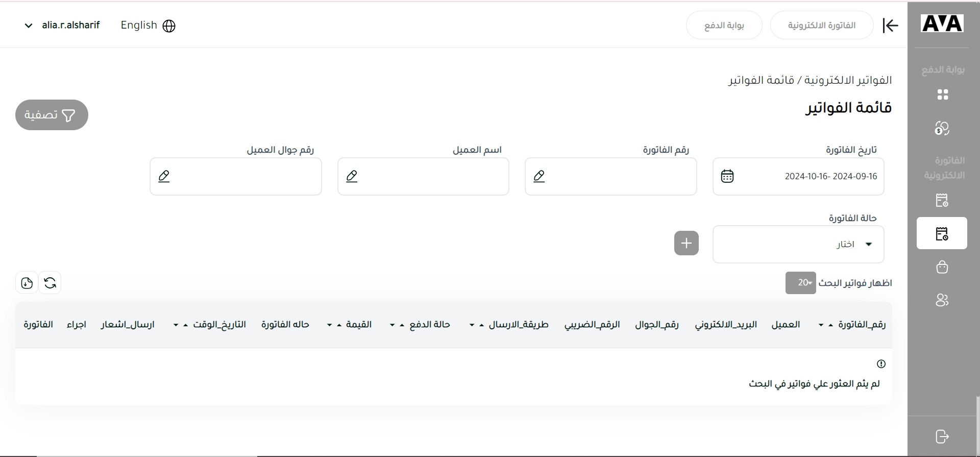Viewport: 980px width, 457px height.
Task: Open the first invoice calendar icon in sidebar
Action: click(942, 200)
